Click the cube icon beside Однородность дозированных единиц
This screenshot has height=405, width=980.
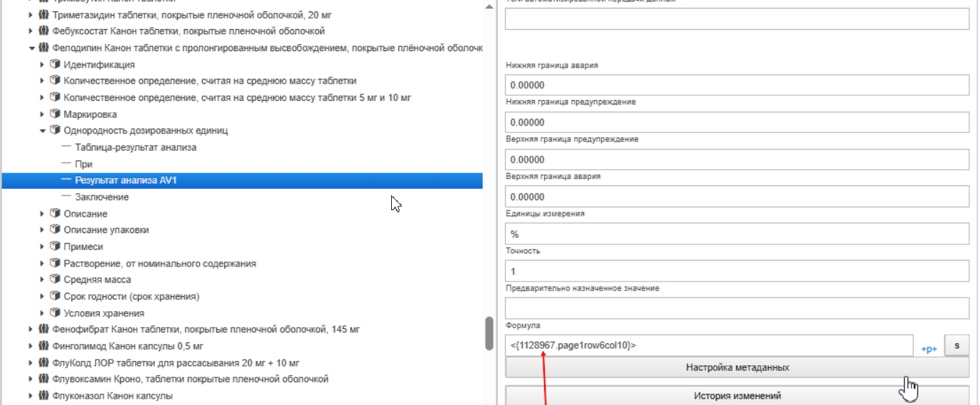point(55,131)
